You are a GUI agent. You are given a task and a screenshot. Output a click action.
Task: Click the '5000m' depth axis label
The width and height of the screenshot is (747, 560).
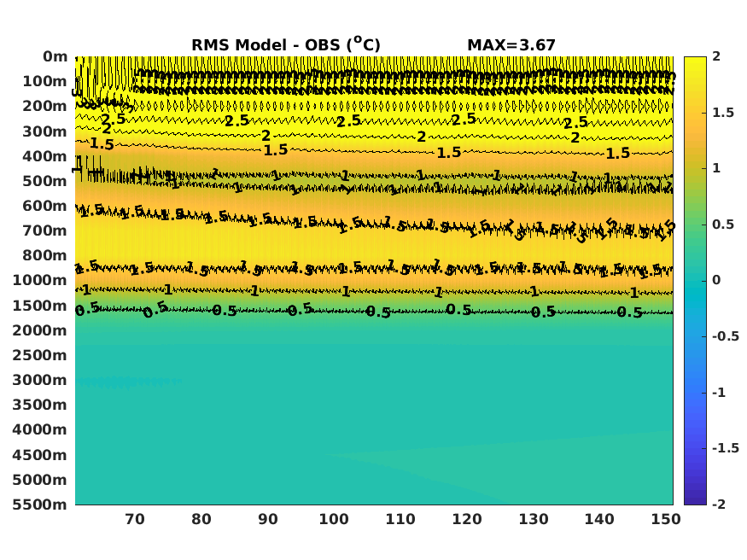40,480
